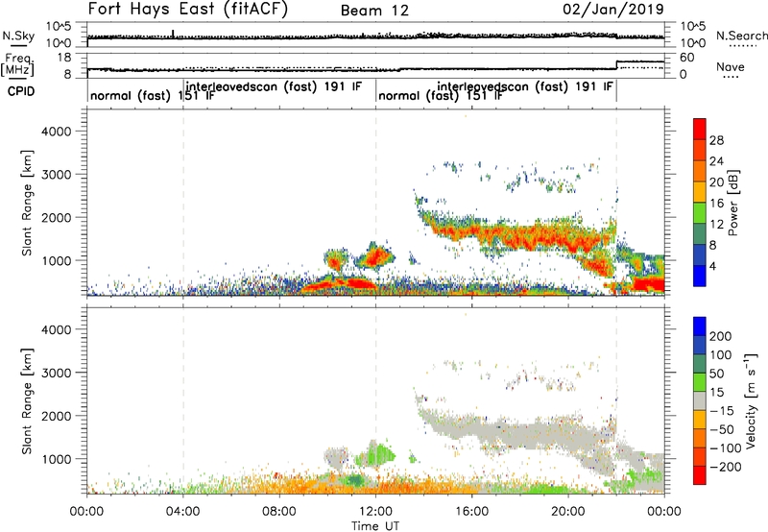Click the 'Beam 12' label
This screenshot has width=768, height=532.
click(374, 11)
